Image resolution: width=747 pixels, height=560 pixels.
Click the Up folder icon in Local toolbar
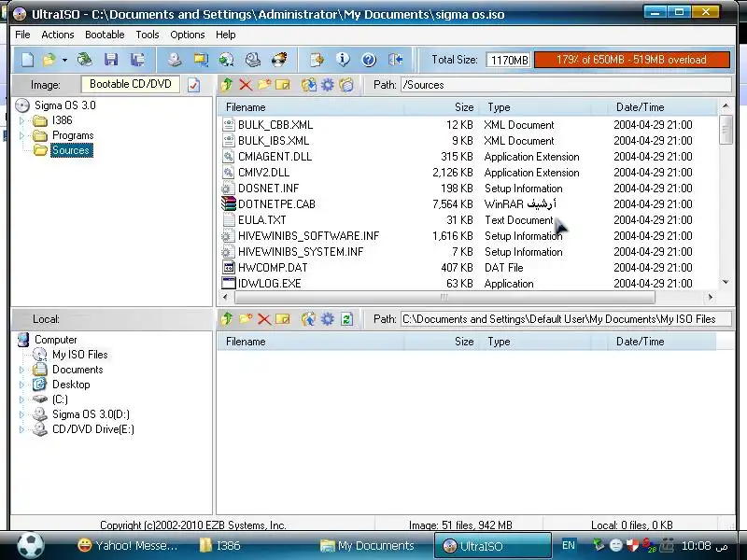click(227, 318)
